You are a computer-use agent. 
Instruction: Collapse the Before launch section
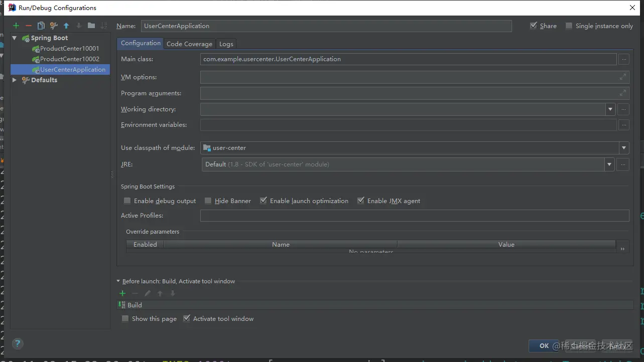118,281
